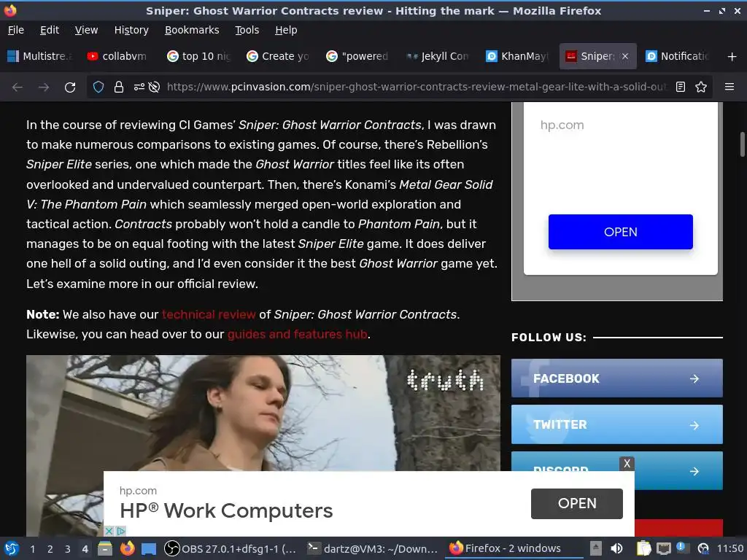Image resolution: width=747 pixels, height=560 pixels.
Task: Switch to dartz@VM3 terminal taskbar window
Action: tap(372, 548)
